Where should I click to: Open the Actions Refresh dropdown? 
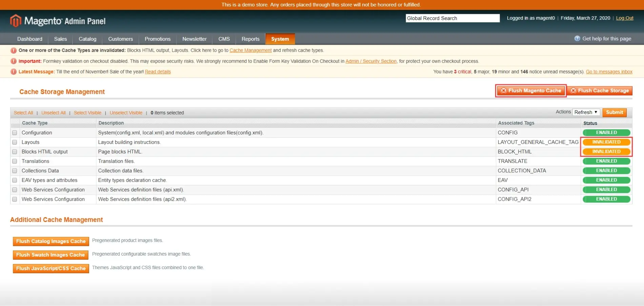[x=586, y=112]
